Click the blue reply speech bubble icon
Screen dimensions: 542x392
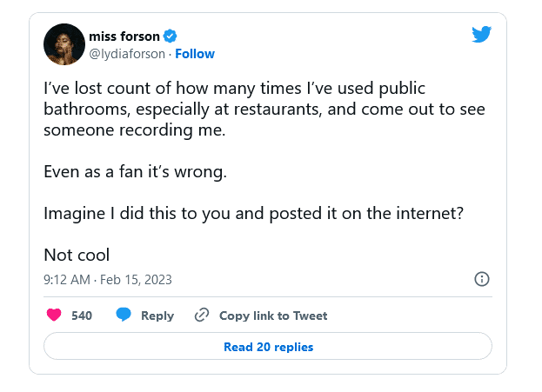point(124,316)
